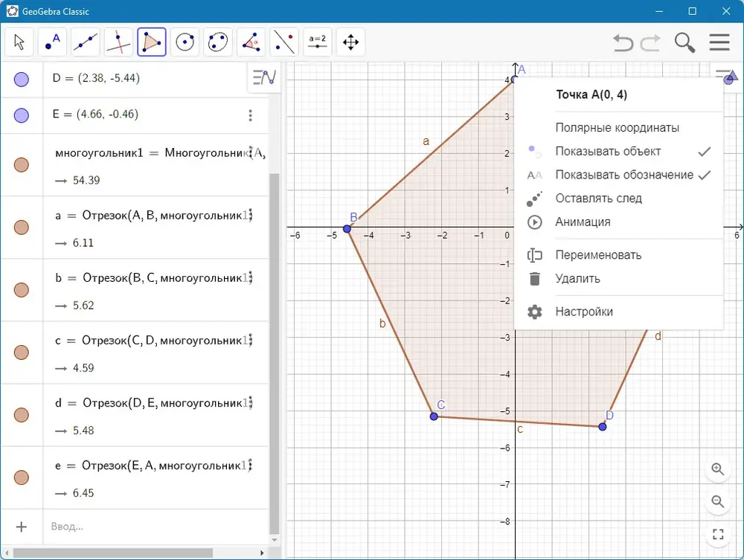Select the Move arrow tool
744x560 pixels.
point(19,42)
